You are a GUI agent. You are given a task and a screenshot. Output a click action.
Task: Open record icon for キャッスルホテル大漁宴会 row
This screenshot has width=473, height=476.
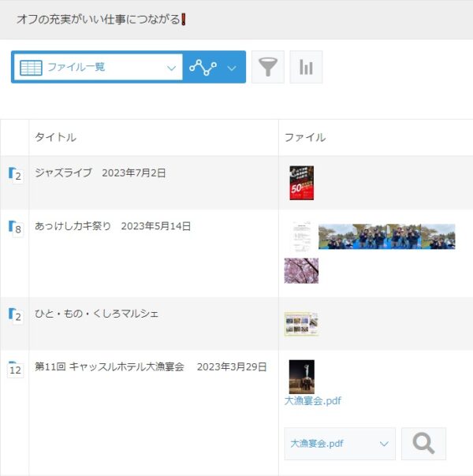(x=14, y=368)
